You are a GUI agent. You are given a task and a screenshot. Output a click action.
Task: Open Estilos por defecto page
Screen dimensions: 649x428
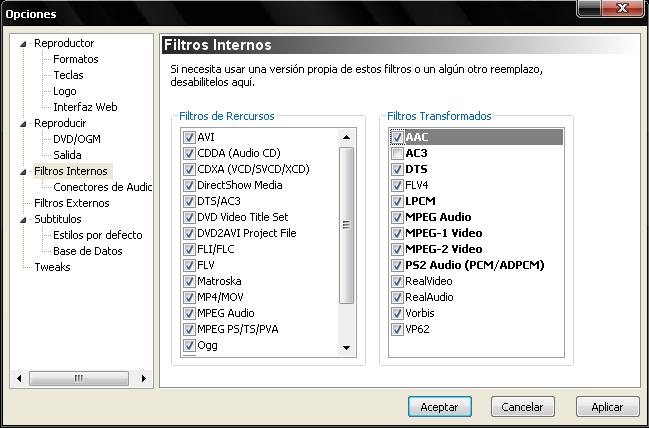(x=98, y=235)
